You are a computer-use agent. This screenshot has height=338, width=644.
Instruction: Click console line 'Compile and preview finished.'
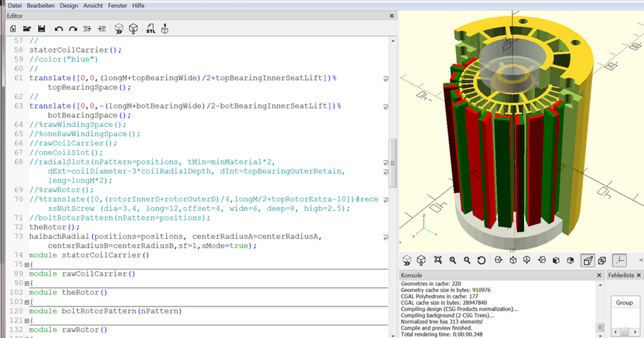coord(436,328)
